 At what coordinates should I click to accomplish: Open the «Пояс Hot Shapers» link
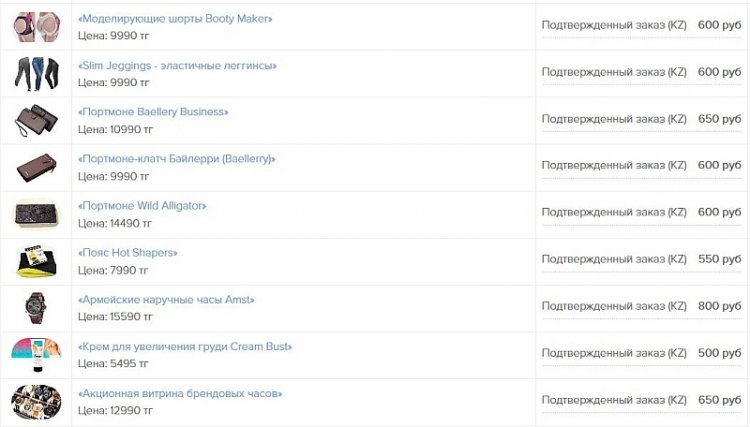coord(127,253)
